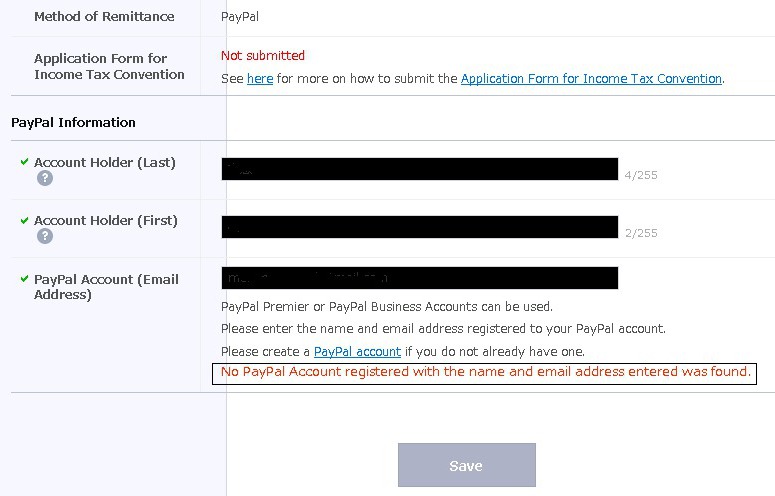Select the PayPal account not found error message

click(x=484, y=373)
